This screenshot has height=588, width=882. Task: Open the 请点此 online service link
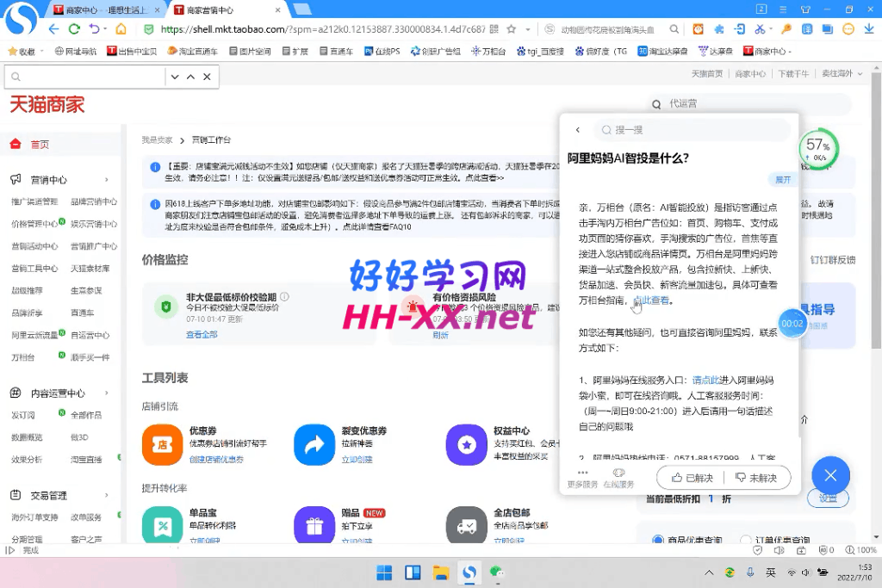click(705, 380)
